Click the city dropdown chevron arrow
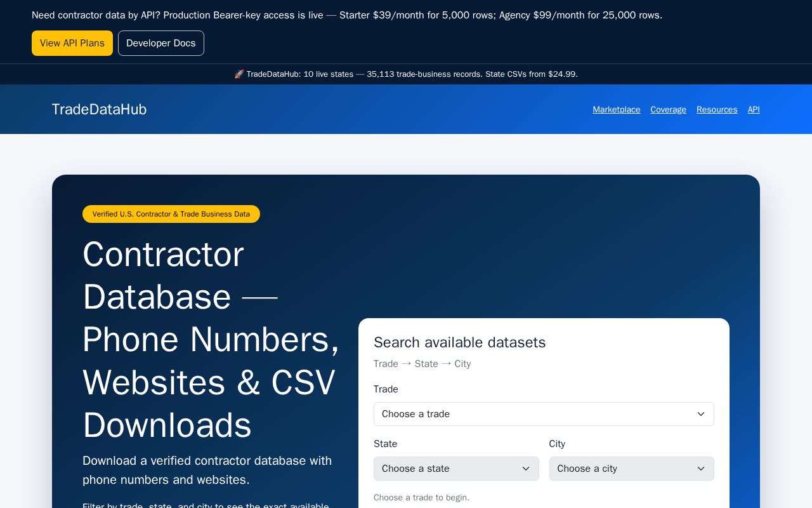This screenshot has height=508, width=812. coord(701,469)
